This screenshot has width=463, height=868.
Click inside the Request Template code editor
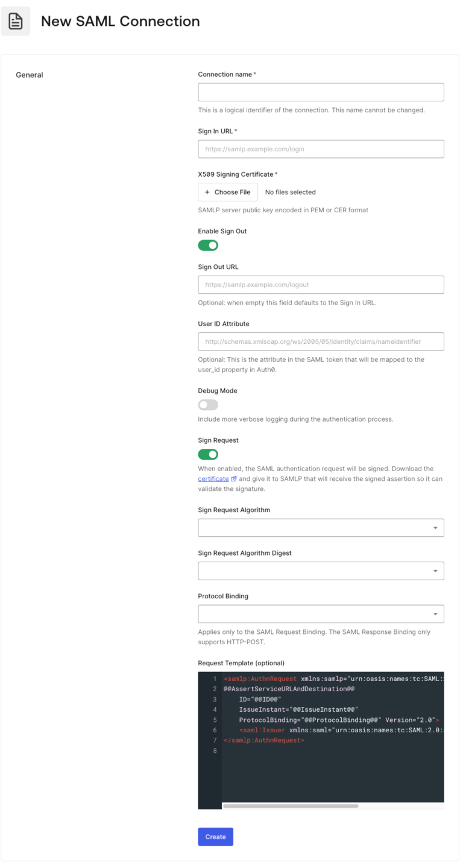tap(332, 754)
